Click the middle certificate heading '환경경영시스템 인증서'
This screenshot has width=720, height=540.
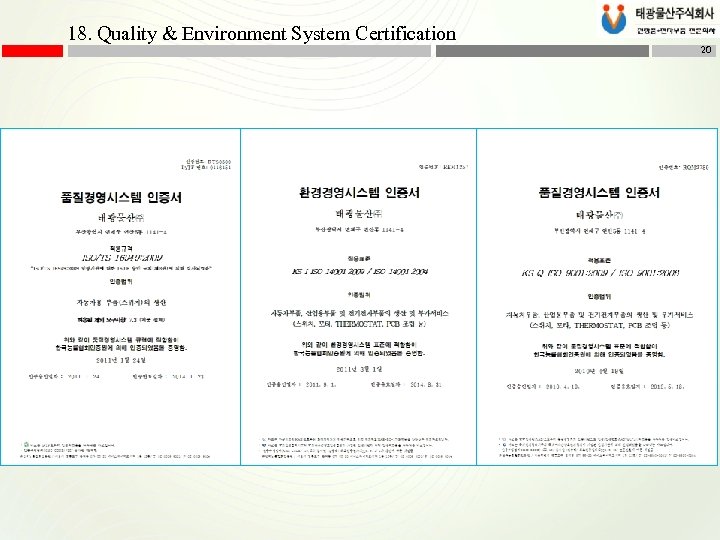click(x=359, y=192)
